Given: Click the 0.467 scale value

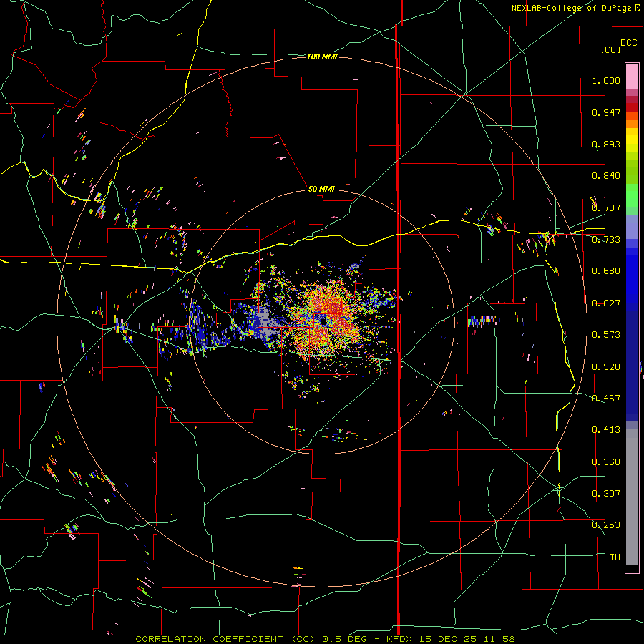Looking at the screenshot, I should 606,399.
